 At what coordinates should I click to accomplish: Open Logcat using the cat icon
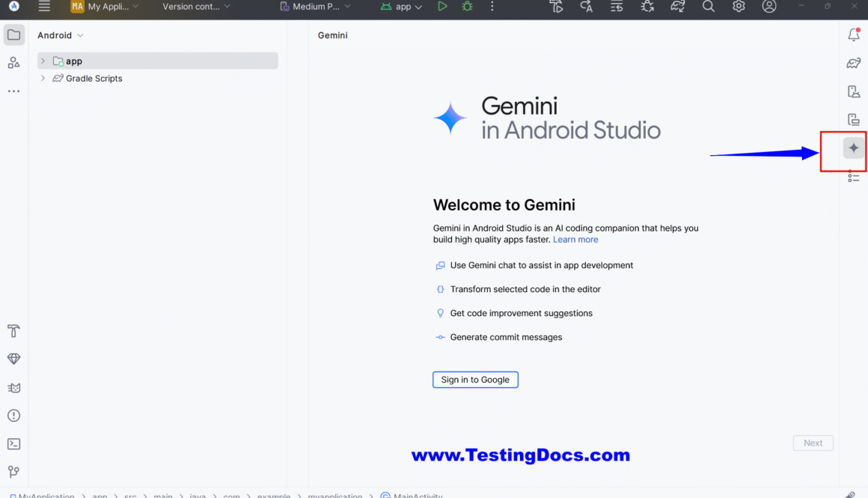click(x=13, y=388)
